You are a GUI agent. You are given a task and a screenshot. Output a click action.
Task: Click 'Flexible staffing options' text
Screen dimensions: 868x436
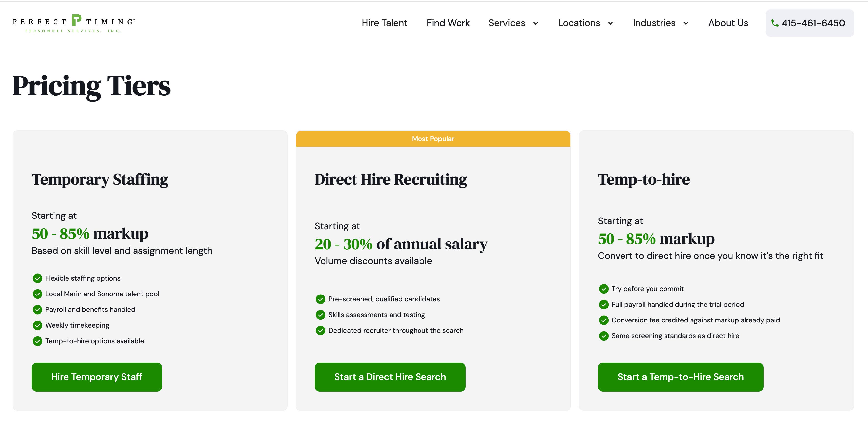pyautogui.click(x=83, y=278)
